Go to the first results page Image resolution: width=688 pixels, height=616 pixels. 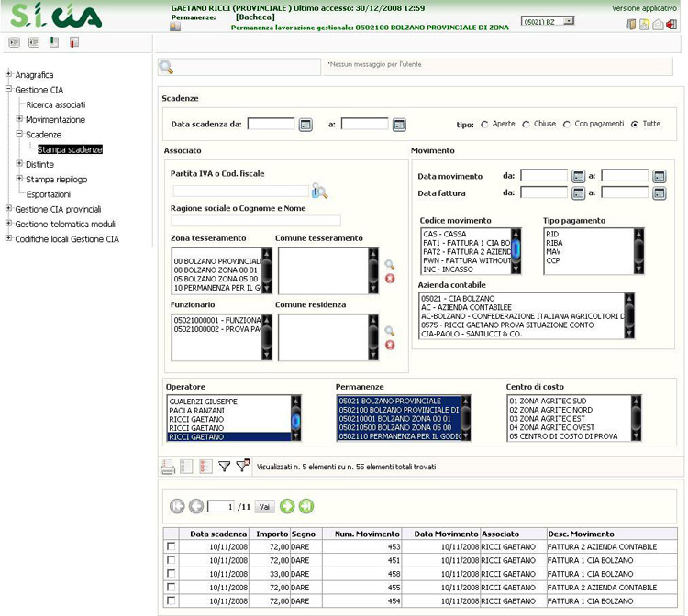(x=177, y=506)
